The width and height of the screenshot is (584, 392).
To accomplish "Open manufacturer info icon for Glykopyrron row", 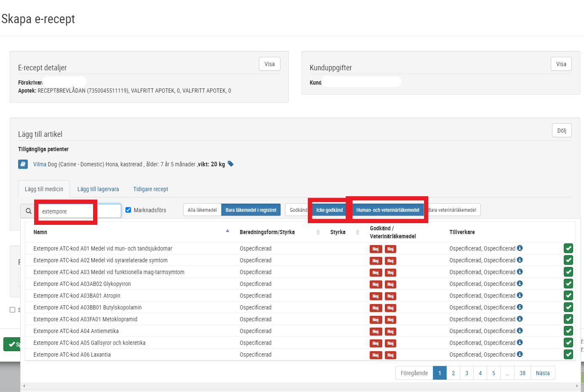I will pyautogui.click(x=520, y=283).
